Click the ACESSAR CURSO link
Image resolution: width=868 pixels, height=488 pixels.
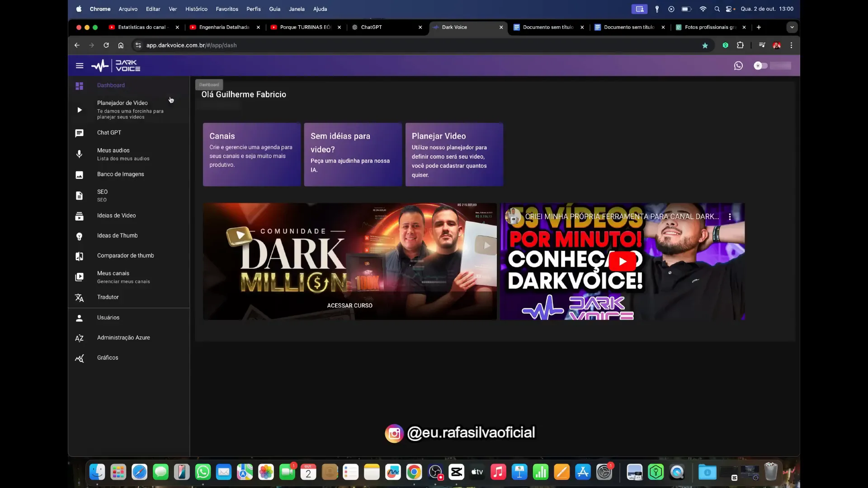pos(349,305)
